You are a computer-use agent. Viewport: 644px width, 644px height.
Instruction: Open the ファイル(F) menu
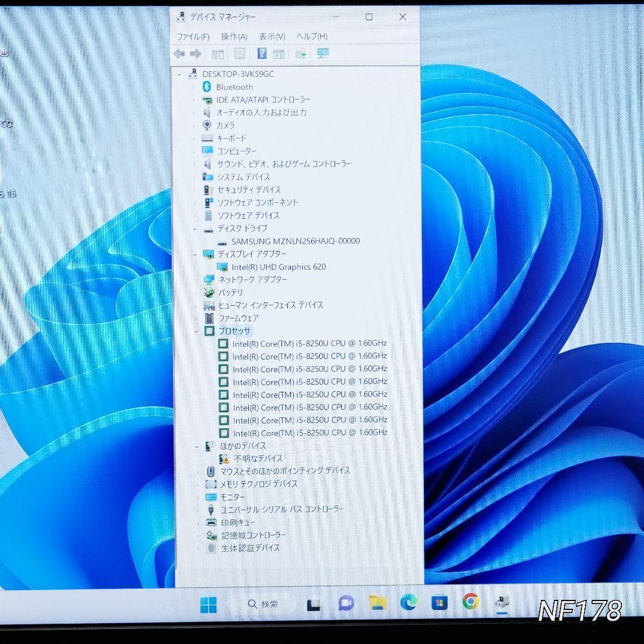(x=193, y=37)
